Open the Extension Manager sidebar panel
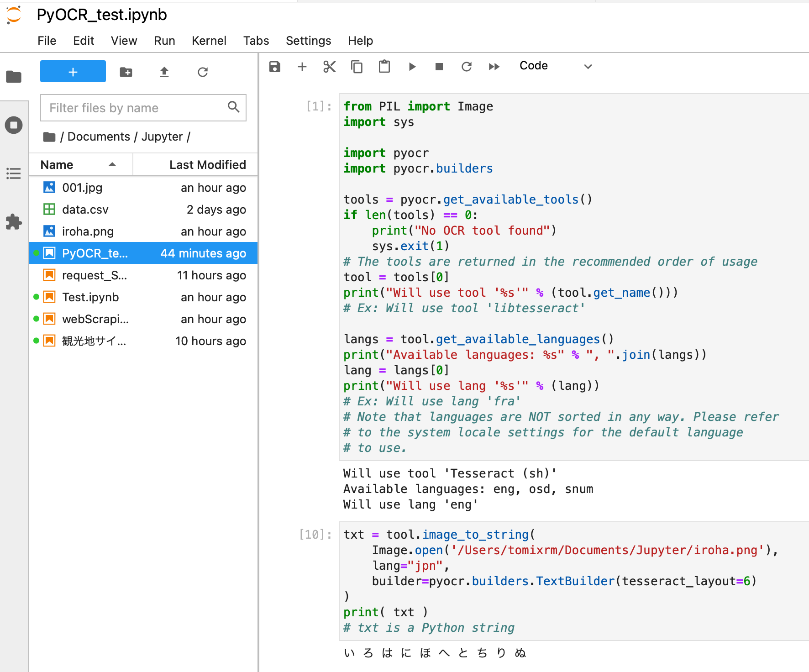809x672 pixels. click(x=14, y=222)
